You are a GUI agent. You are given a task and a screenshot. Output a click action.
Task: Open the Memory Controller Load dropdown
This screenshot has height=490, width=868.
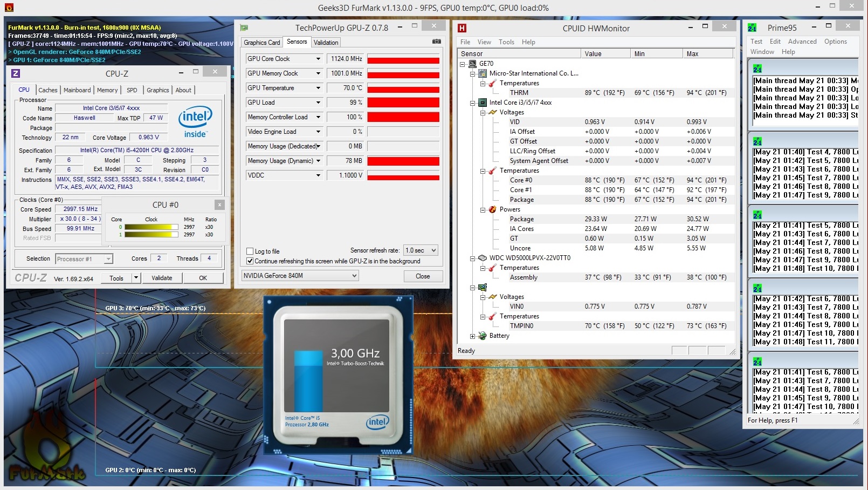point(318,117)
